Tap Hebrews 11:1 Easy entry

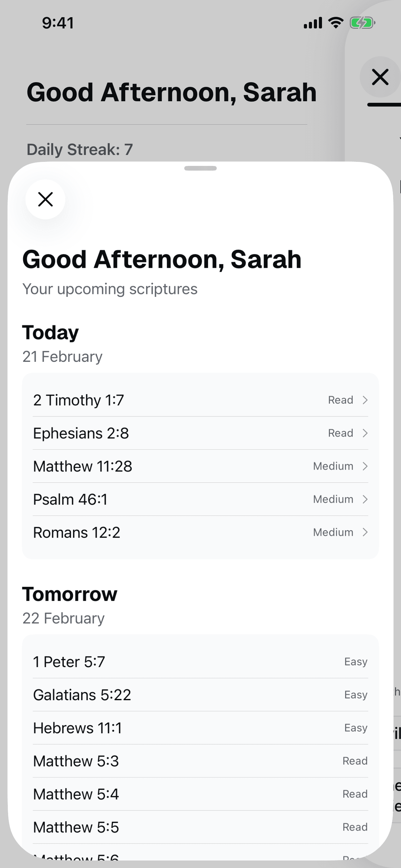coord(200,728)
